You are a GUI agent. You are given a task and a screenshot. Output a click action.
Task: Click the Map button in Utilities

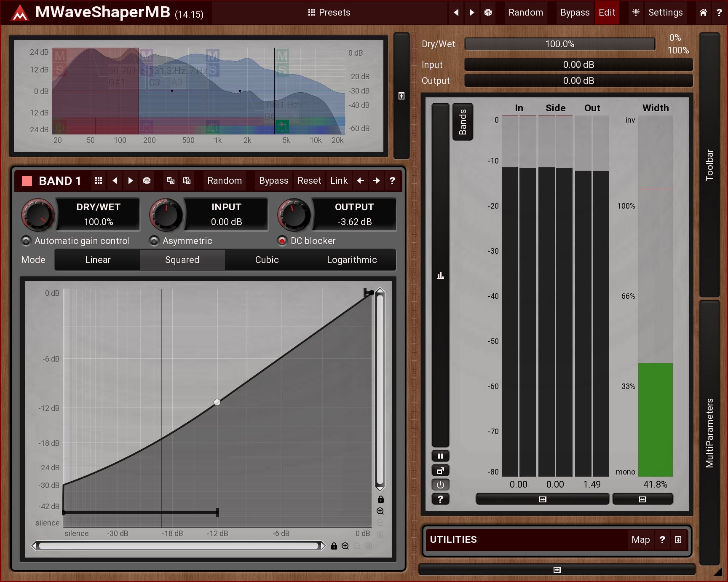(x=640, y=540)
